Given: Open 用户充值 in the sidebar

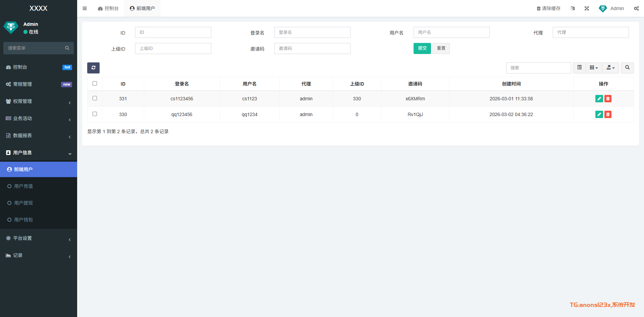Looking at the screenshot, I should 23,186.
